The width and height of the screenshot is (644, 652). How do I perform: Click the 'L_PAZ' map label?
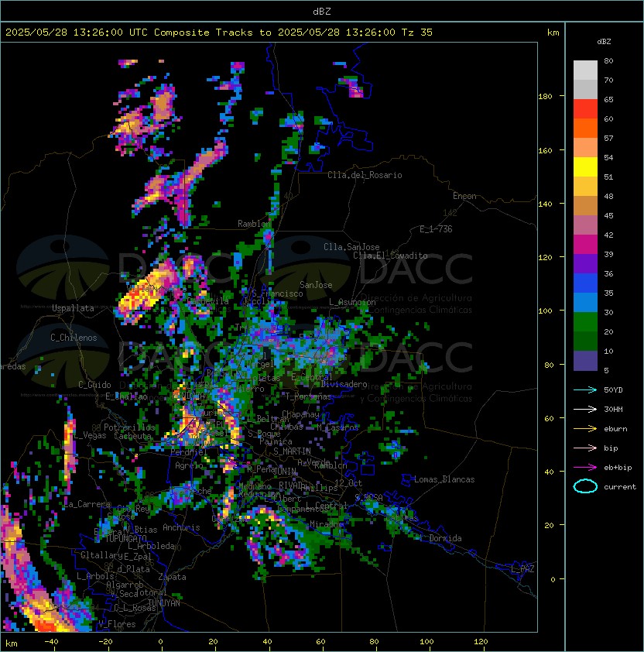(522, 569)
